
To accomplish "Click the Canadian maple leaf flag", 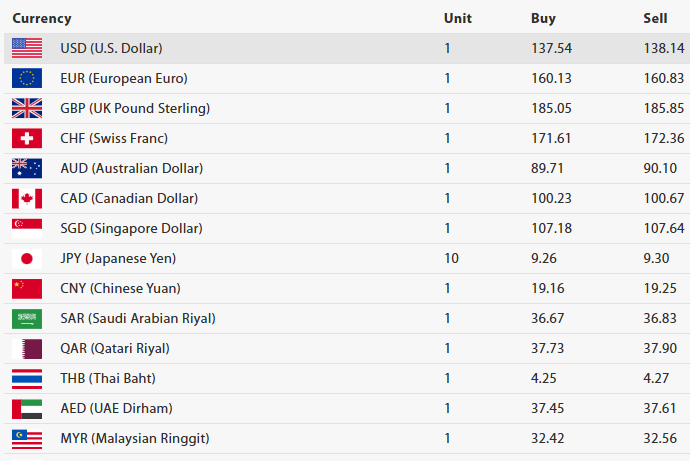I will click(27, 198).
